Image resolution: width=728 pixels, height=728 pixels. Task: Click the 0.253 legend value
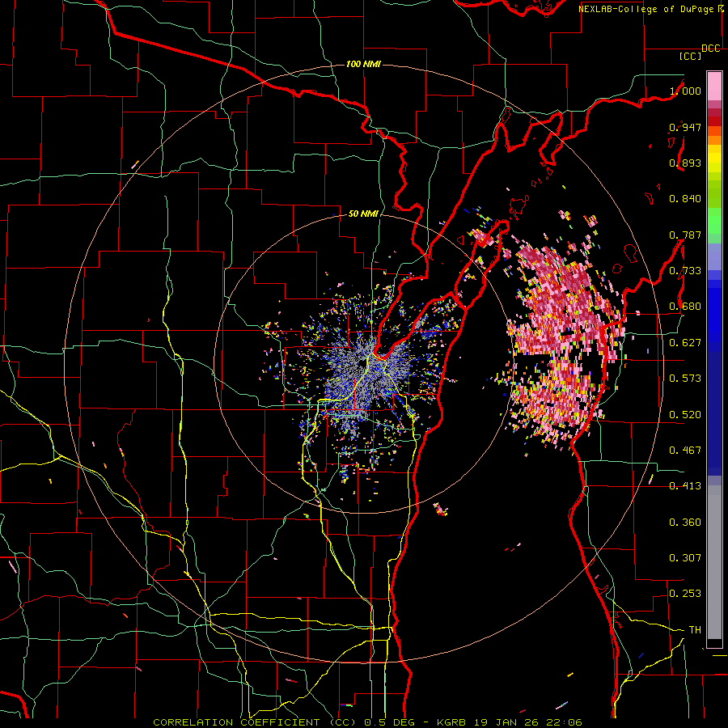click(685, 594)
